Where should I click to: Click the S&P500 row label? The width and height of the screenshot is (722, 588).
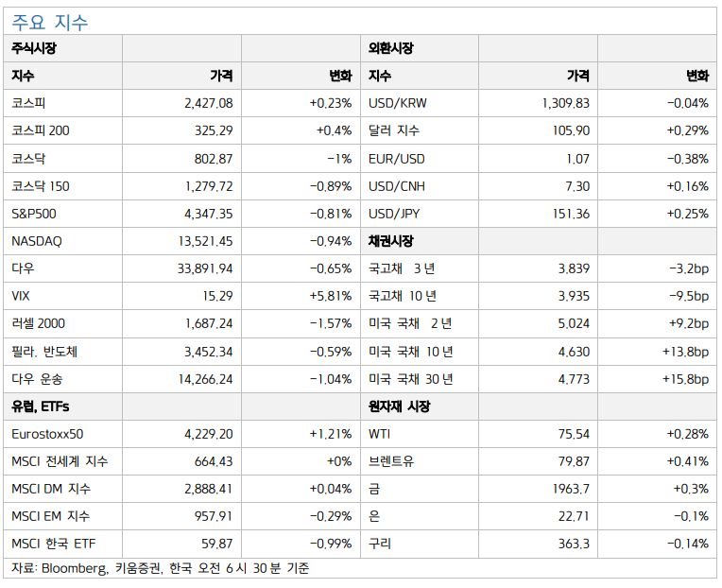(x=34, y=214)
